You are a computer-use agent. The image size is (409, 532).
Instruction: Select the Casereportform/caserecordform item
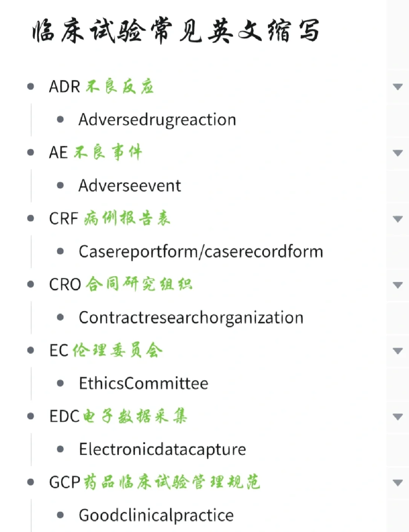pyautogui.click(x=201, y=252)
